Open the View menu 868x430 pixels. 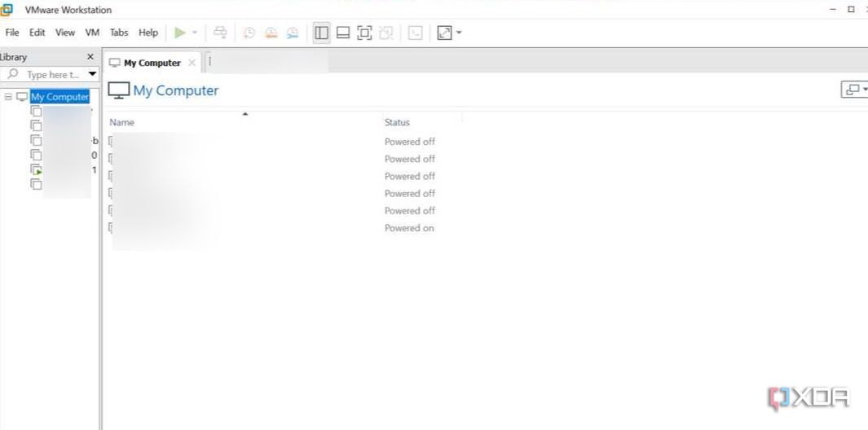click(x=64, y=33)
